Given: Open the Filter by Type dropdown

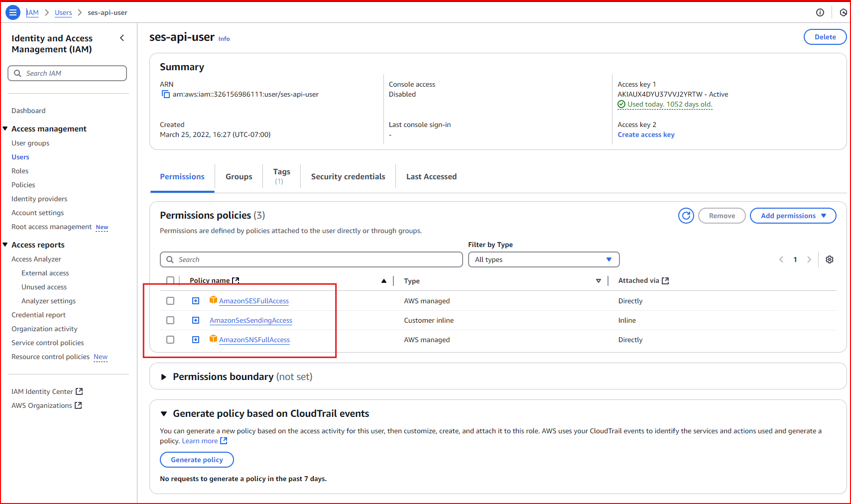Looking at the screenshot, I should click(544, 259).
